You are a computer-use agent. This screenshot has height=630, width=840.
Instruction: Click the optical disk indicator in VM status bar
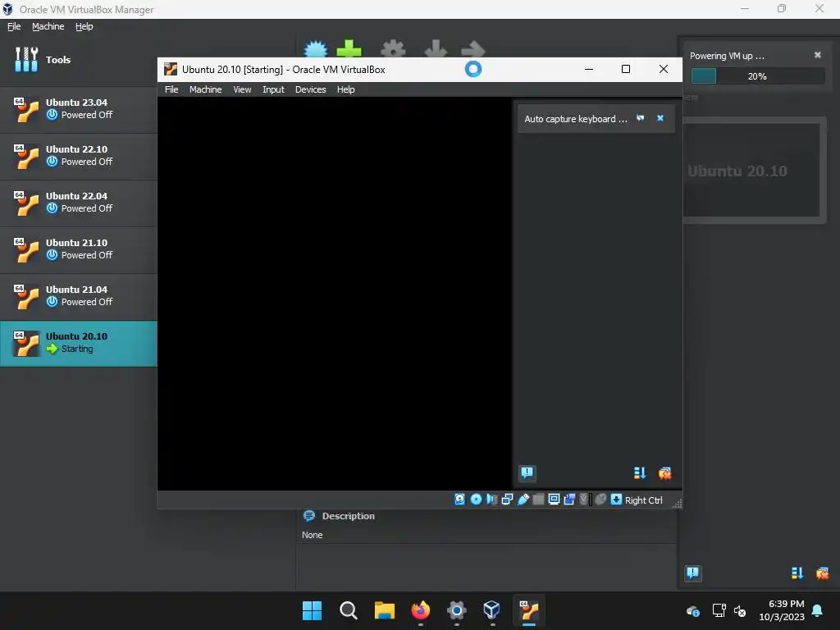coord(476,500)
